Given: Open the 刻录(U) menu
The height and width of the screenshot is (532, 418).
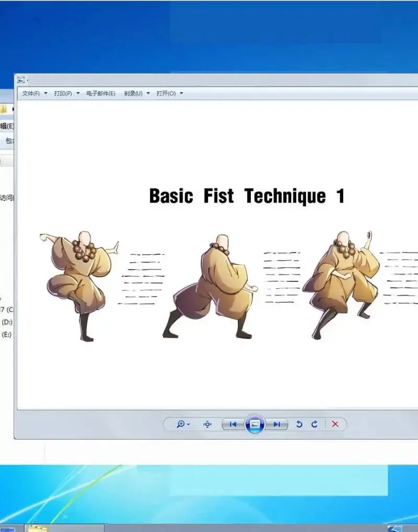Looking at the screenshot, I should point(133,93).
